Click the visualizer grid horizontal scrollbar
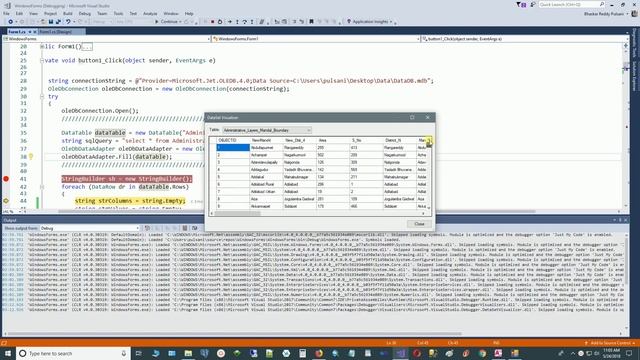The width and height of the screenshot is (640, 360). coord(238,213)
